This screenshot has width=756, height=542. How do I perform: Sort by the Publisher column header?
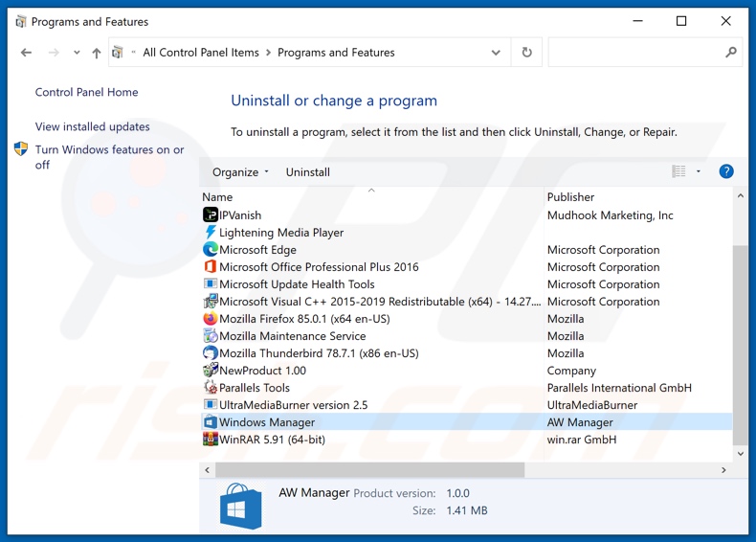(570, 197)
